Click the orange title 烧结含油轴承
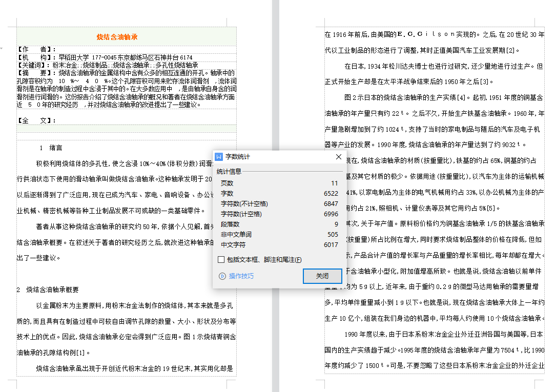 tap(117, 37)
